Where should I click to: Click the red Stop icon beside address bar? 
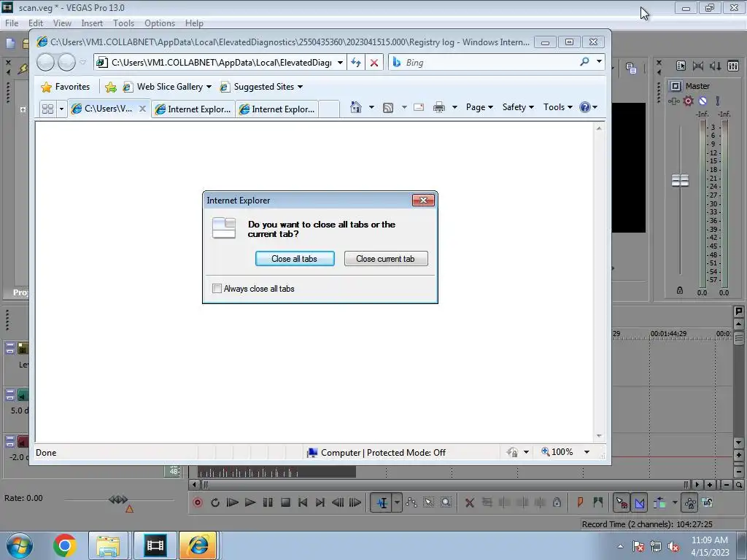pyautogui.click(x=374, y=63)
